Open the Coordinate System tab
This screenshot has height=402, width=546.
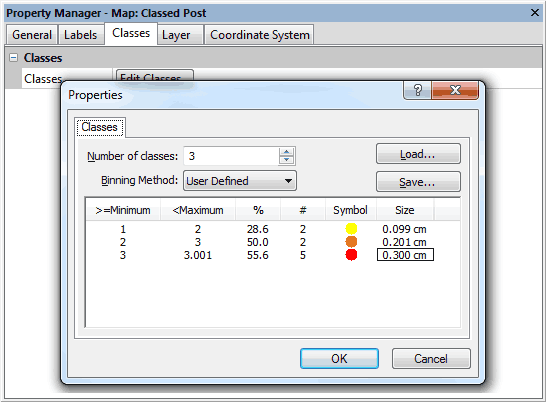tap(259, 35)
